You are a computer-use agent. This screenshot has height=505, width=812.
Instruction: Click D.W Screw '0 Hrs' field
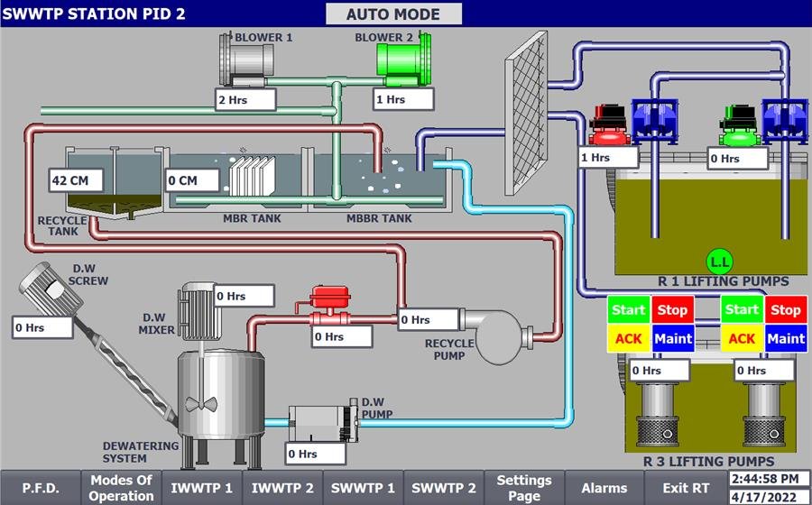tap(42, 327)
